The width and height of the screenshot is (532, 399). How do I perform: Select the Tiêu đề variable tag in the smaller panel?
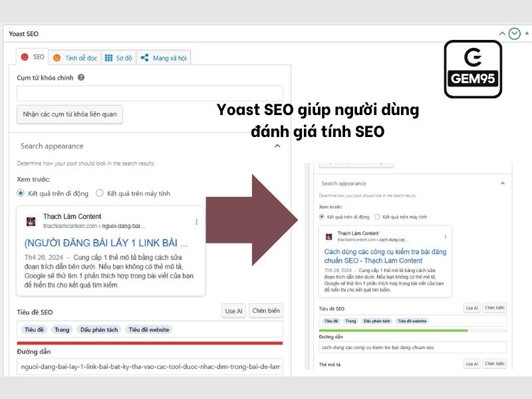pos(331,321)
